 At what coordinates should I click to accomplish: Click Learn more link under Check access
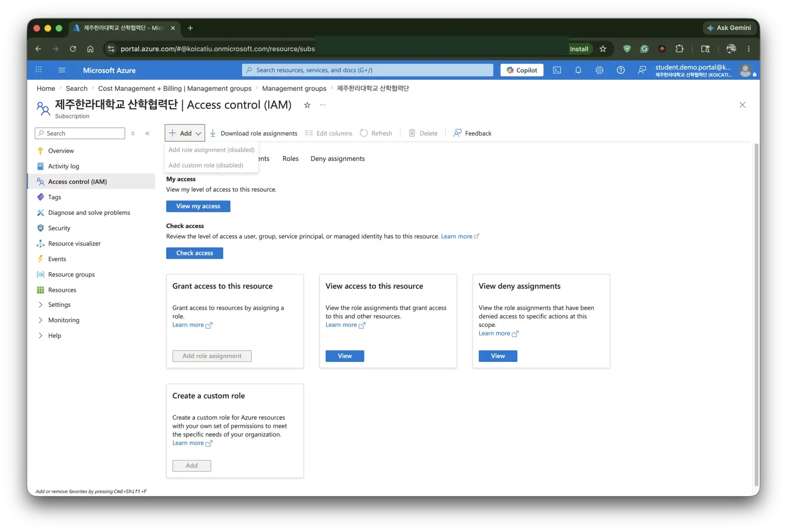click(x=460, y=236)
